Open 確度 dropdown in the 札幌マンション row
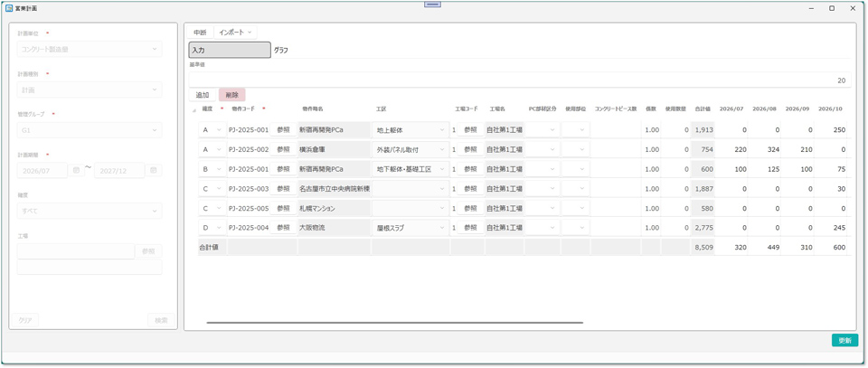The image size is (868, 368). (x=212, y=209)
